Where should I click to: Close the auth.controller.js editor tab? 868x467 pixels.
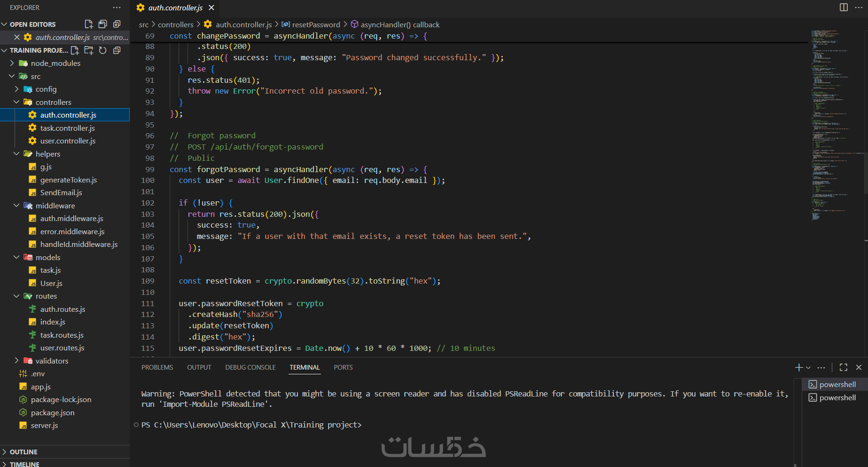click(211, 8)
